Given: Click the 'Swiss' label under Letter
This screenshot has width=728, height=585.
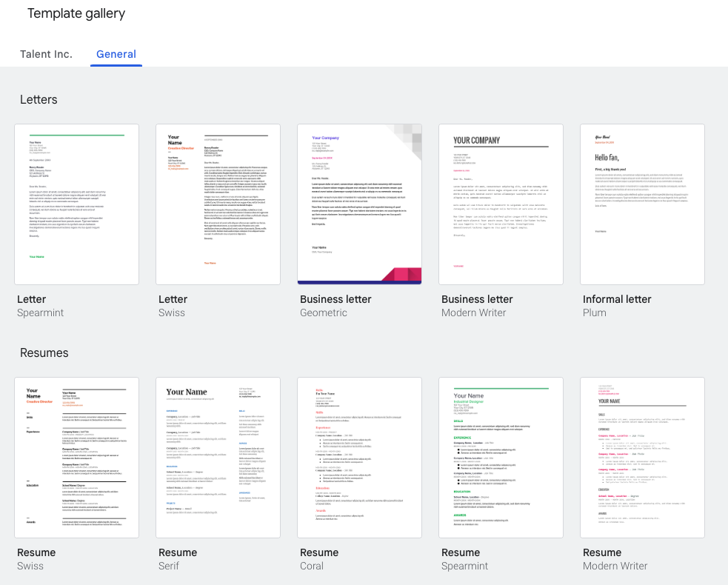Looking at the screenshot, I should point(172,312).
